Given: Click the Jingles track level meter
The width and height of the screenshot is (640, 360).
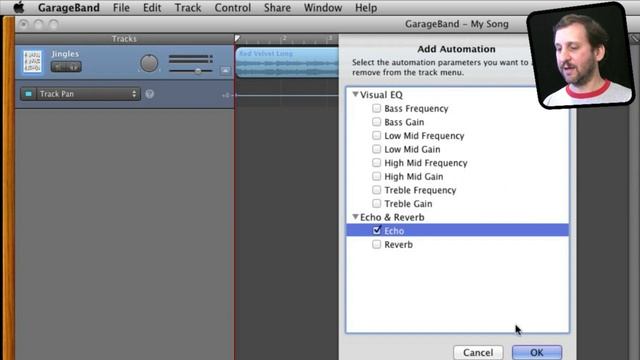Looking at the screenshot, I should click(191, 59).
